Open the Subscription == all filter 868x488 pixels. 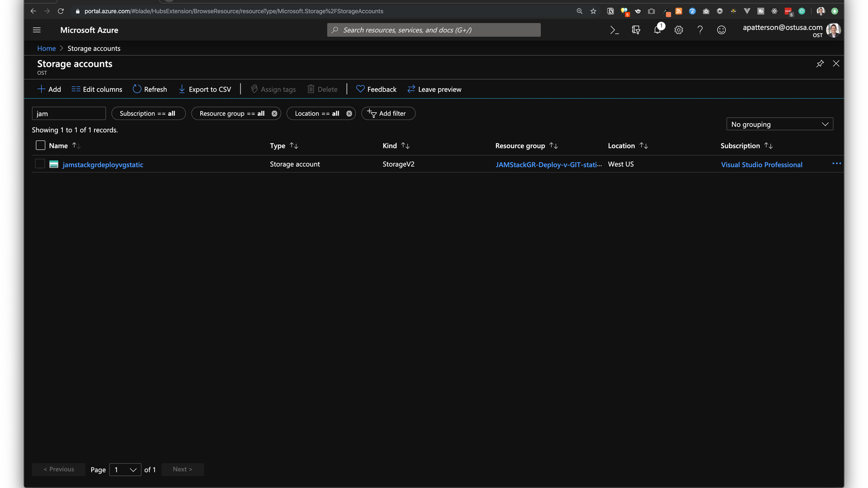coord(148,114)
